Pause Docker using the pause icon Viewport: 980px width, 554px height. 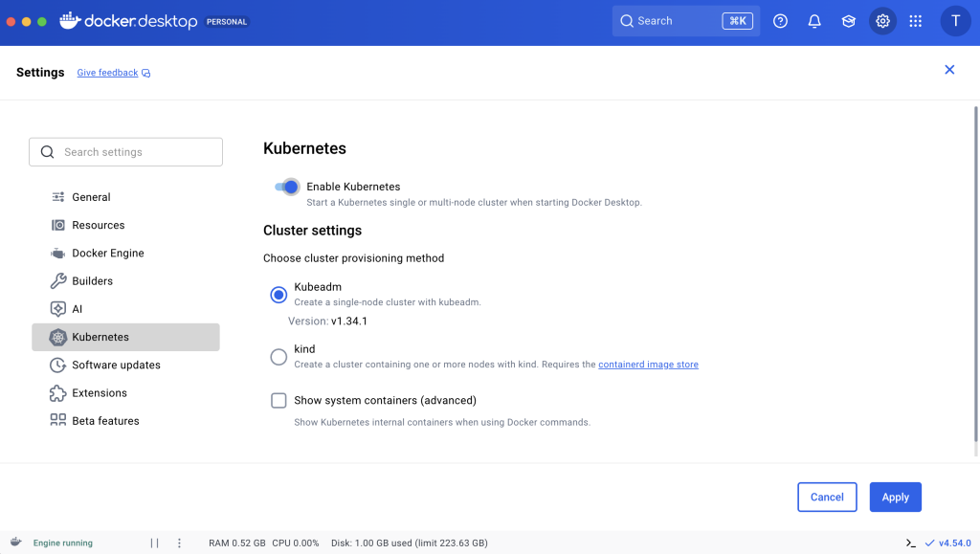click(x=154, y=543)
